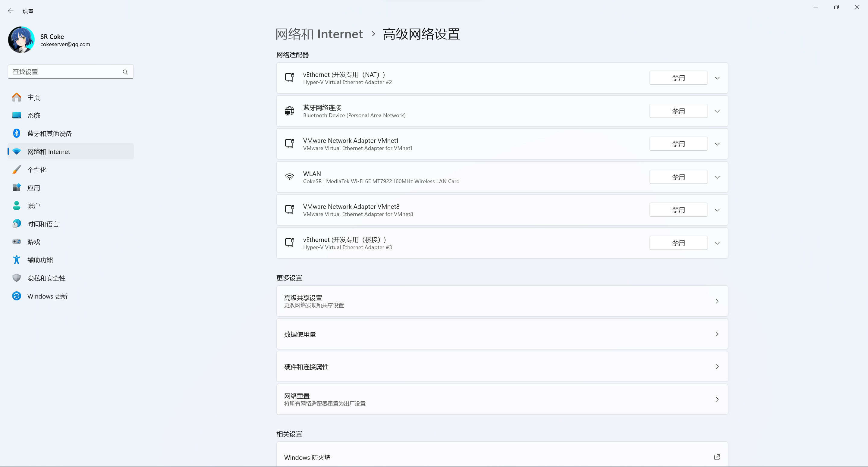The height and width of the screenshot is (467, 868).
Task: Expand 蓝牙网络连接 adapter details
Action: click(717, 111)
